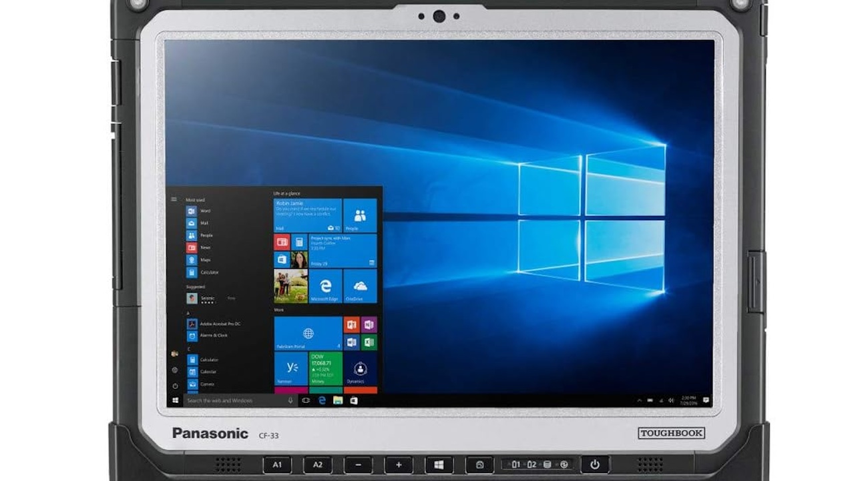Open Task View from the taskbar
The width and height of the screenshot is (868, 481).
(306, 400)
